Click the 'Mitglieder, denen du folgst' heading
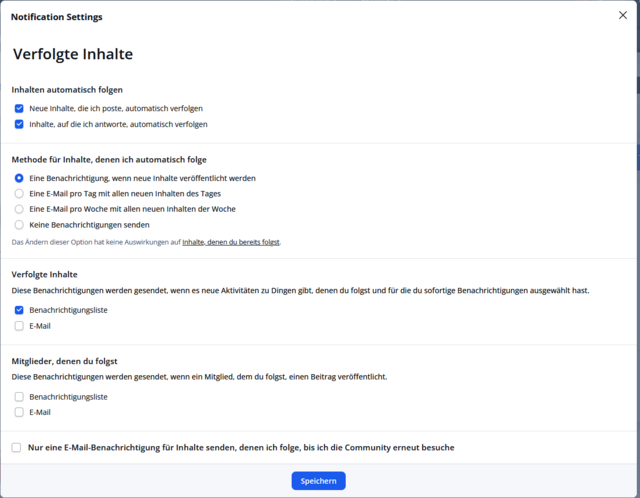640x498 pixels. [75, 360]
